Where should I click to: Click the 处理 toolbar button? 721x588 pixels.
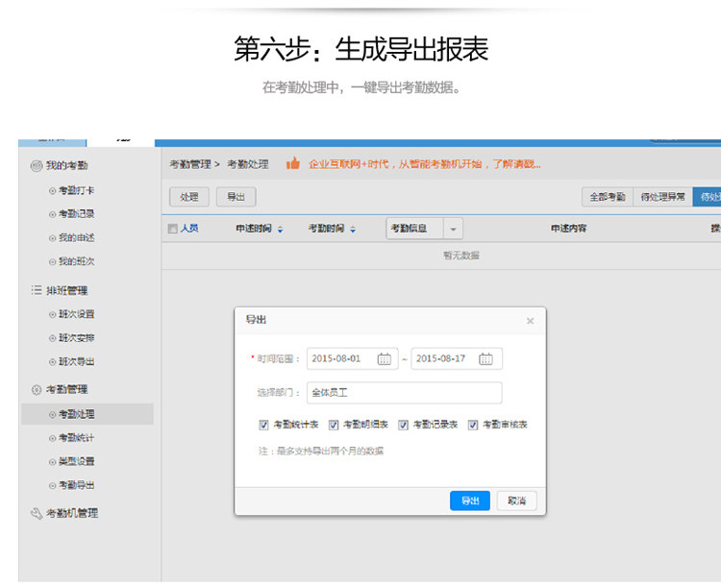pyautogui.click(x=189, y=197)
